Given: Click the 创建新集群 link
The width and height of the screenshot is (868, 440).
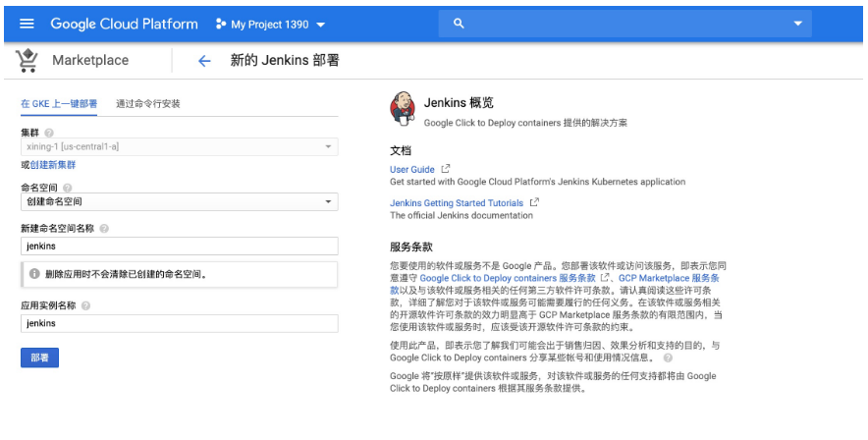Looking at the screenshot, I should [53, 165].
